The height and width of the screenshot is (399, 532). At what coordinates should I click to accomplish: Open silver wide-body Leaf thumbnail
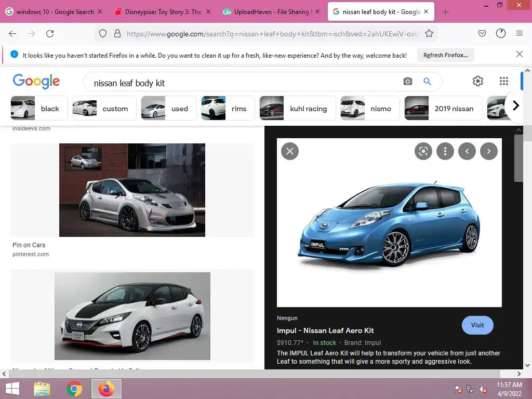(132, 190)
